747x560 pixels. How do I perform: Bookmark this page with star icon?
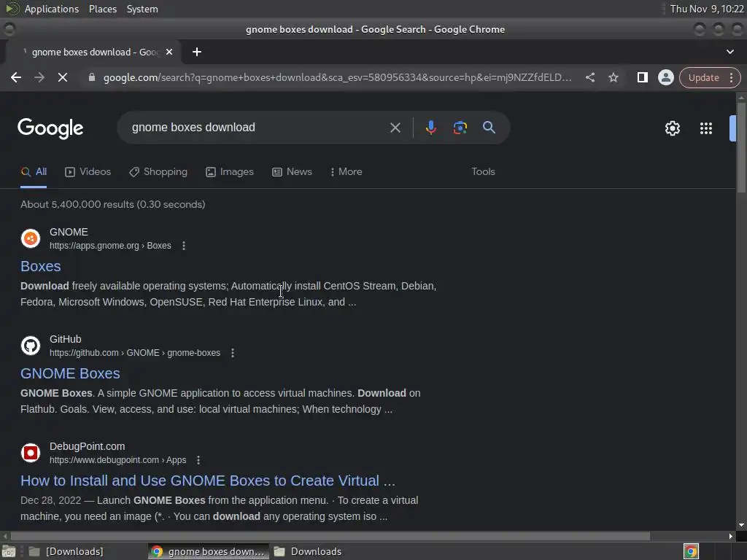(613, 77)
